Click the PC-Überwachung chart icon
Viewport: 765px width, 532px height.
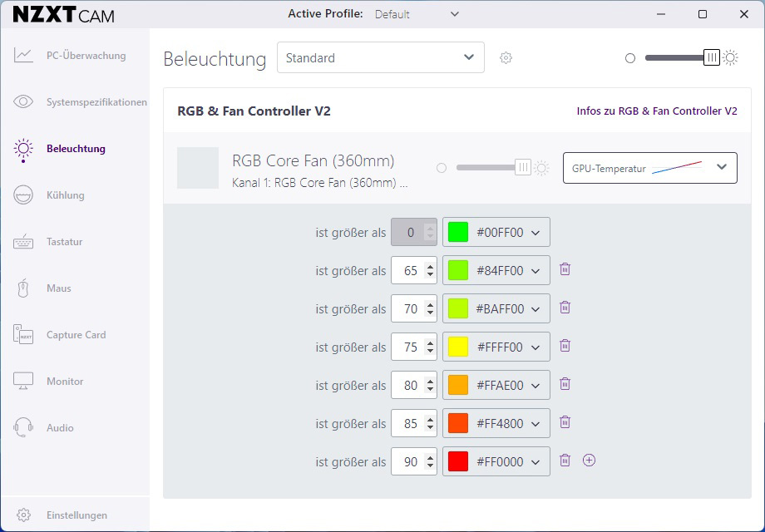tap(23, 55)
